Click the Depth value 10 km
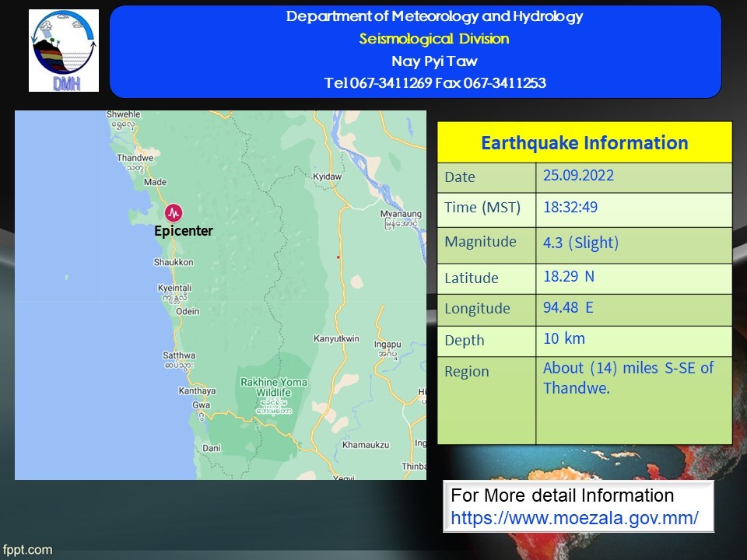This screenshot has height=560, width=747. 564,338
